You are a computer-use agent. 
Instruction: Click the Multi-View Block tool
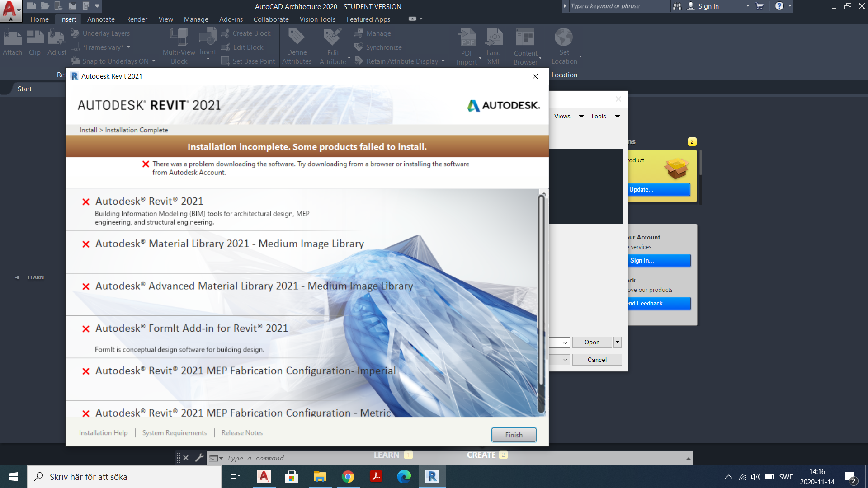[179, 46]
